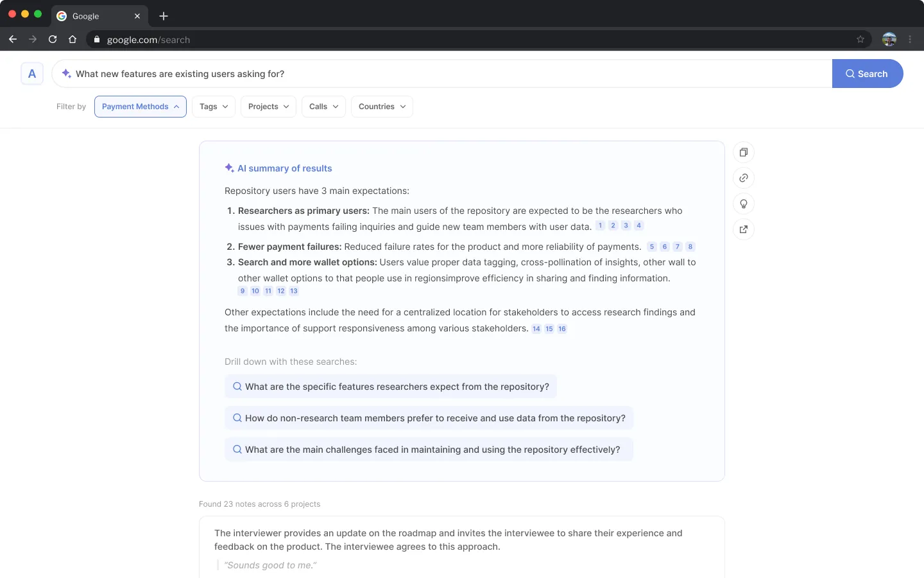Click the sparkle icon in the search box
Viewport: 924px width, 578px height.
[x=66, y=74]
